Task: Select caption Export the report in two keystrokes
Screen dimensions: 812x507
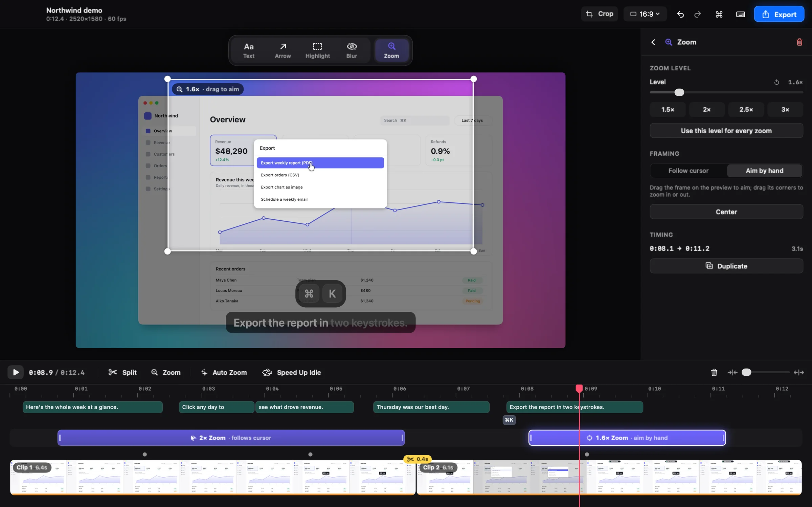Action: point(574,407)
